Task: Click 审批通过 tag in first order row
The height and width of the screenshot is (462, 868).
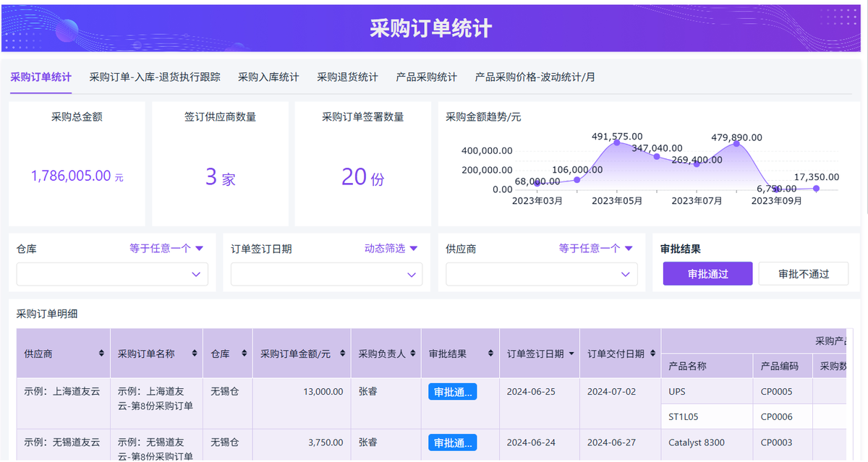Action: tap(452, 392)
